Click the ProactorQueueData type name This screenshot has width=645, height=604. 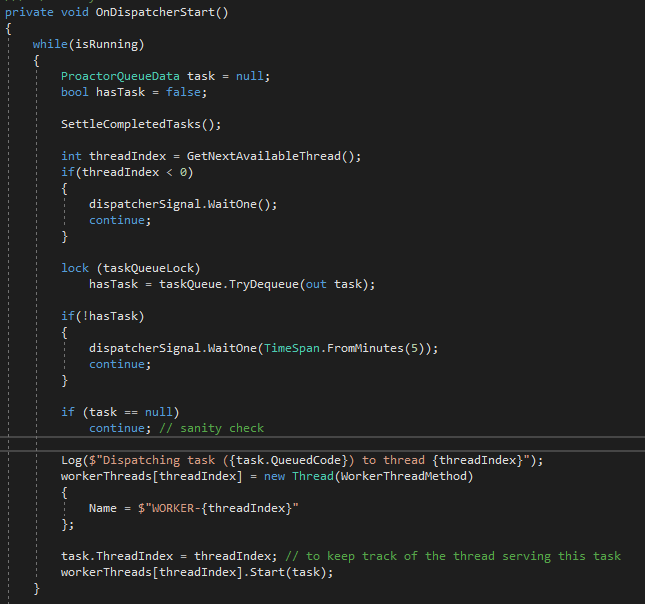pyautogui.click(x=120, y=76)
